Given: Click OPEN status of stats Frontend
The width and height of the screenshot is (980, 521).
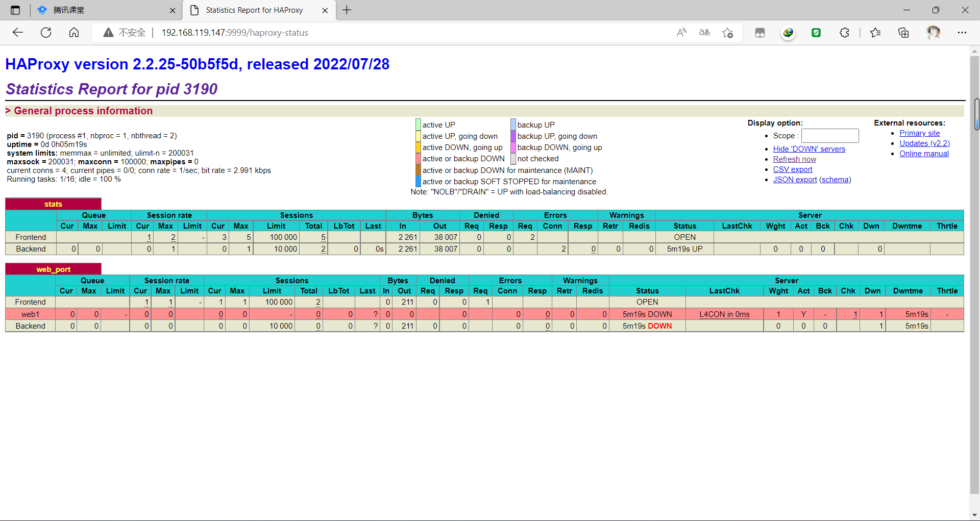Looking at the screenshot, I should point(684,237).
